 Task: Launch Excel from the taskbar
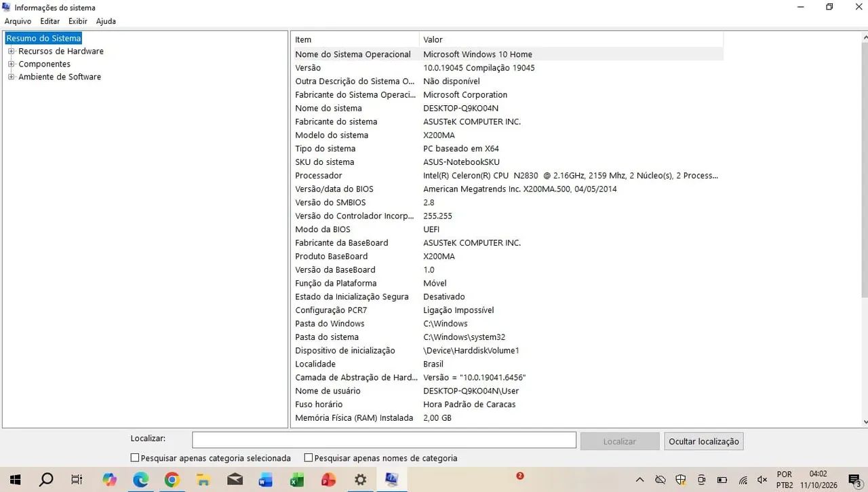click(x=297, y=480)
